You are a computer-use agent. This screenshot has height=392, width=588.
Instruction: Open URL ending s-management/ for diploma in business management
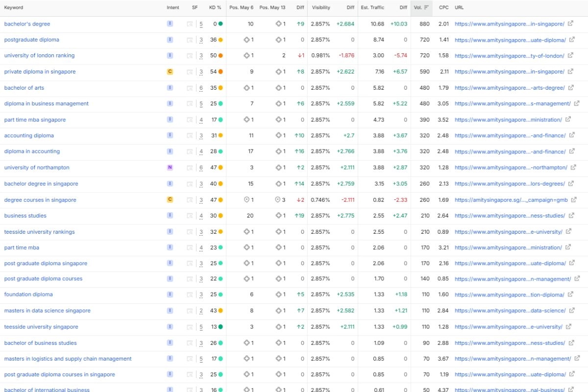pos(513,104)
